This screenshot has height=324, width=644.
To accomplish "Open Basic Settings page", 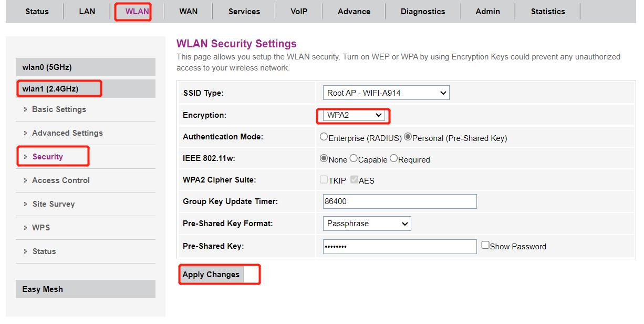I will point(59,109).
